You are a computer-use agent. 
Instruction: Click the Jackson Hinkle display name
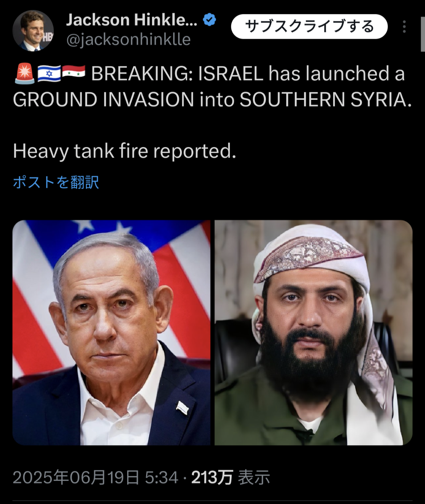coord(132,20)
